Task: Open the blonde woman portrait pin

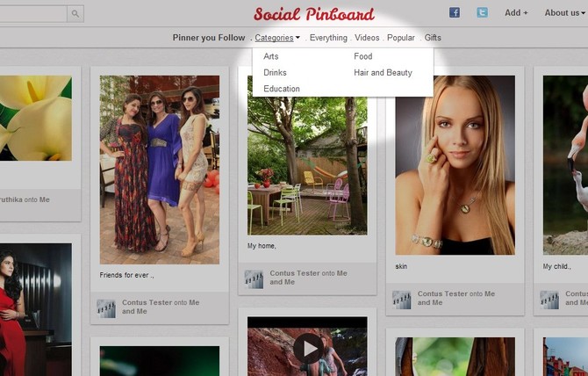Action: coord(455,165)
